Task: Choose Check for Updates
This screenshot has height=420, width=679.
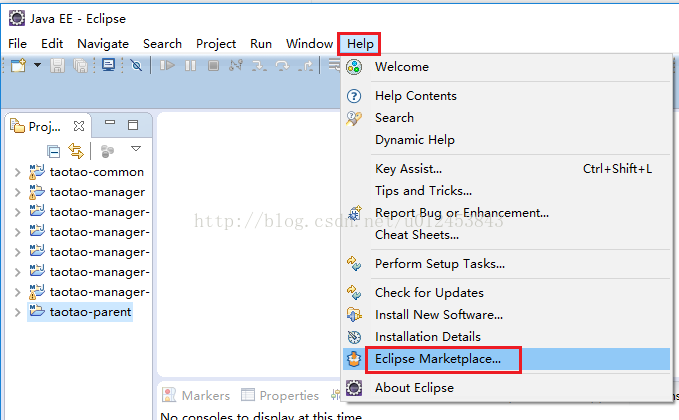Action: [x=507, y=293]
